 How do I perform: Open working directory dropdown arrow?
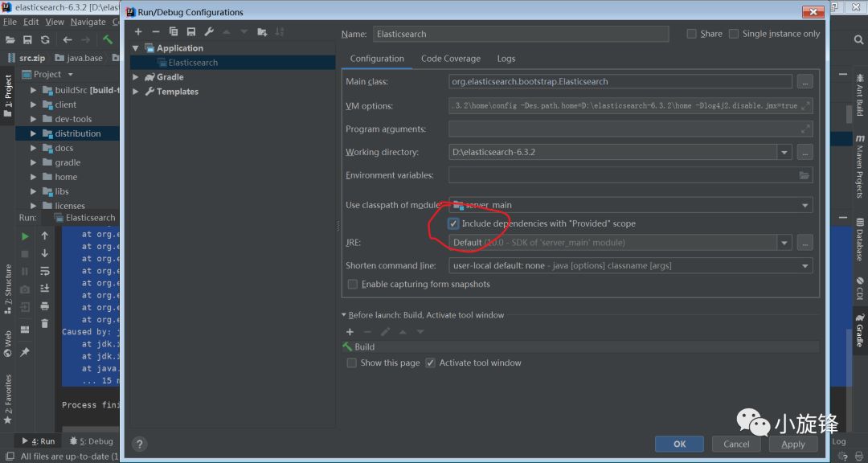coord(784,152)
